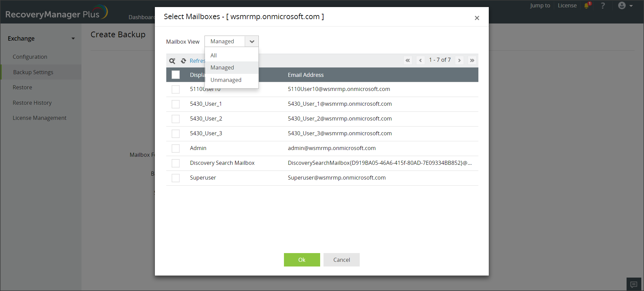Click the 5430_User_1@wsmrmp.onmicrosoft.com email
This screenshot has width=644, height=291.
point(340,104)
